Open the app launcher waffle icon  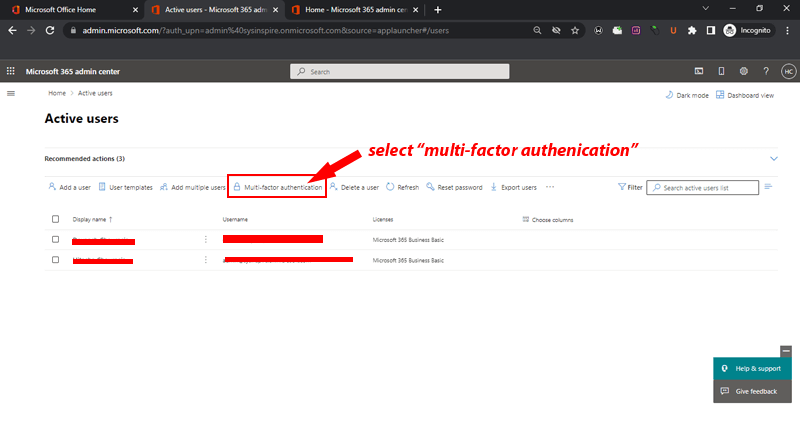10,71
